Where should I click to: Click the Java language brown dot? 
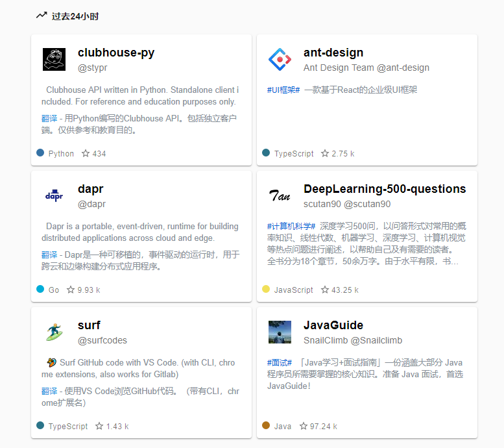click(266, 425)
